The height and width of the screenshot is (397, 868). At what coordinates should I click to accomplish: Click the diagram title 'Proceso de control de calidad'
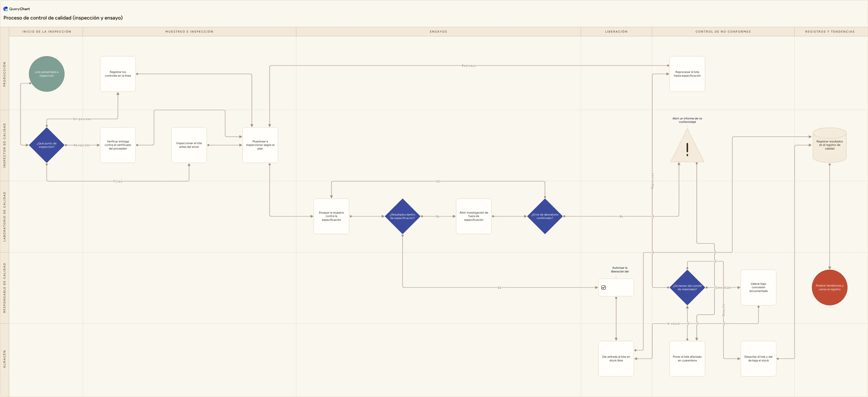tap(63, 18)
